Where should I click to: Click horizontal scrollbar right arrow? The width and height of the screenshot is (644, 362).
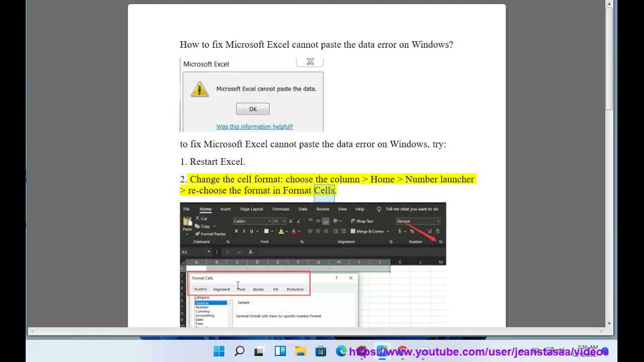(602, 331)
